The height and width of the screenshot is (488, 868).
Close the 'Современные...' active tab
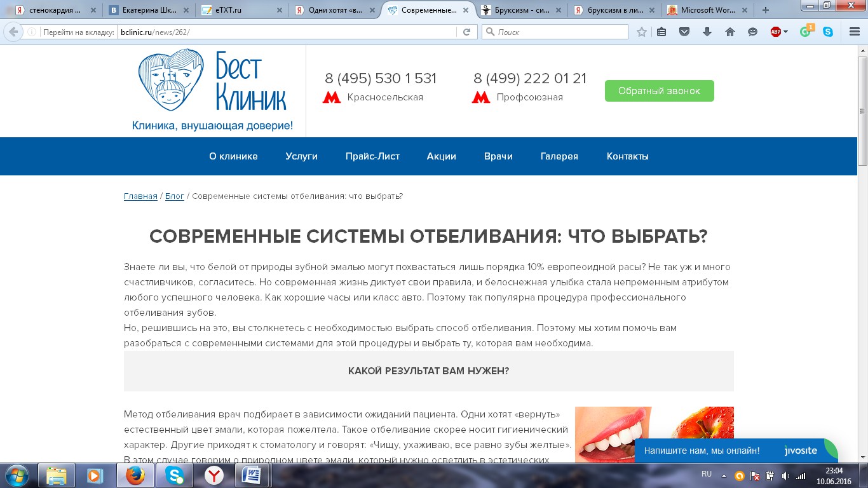pos(465,10)
